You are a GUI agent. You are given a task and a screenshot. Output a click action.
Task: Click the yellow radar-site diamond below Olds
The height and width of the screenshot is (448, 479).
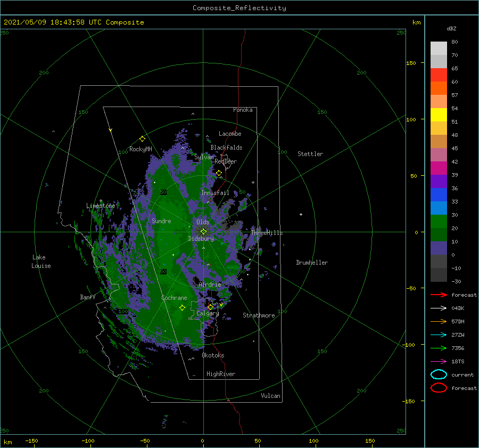pos(203,232)
